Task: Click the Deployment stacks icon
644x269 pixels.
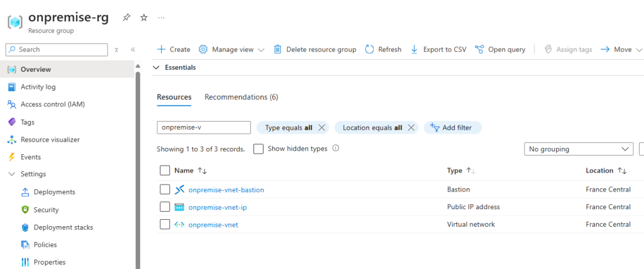Action: point(25,227)
